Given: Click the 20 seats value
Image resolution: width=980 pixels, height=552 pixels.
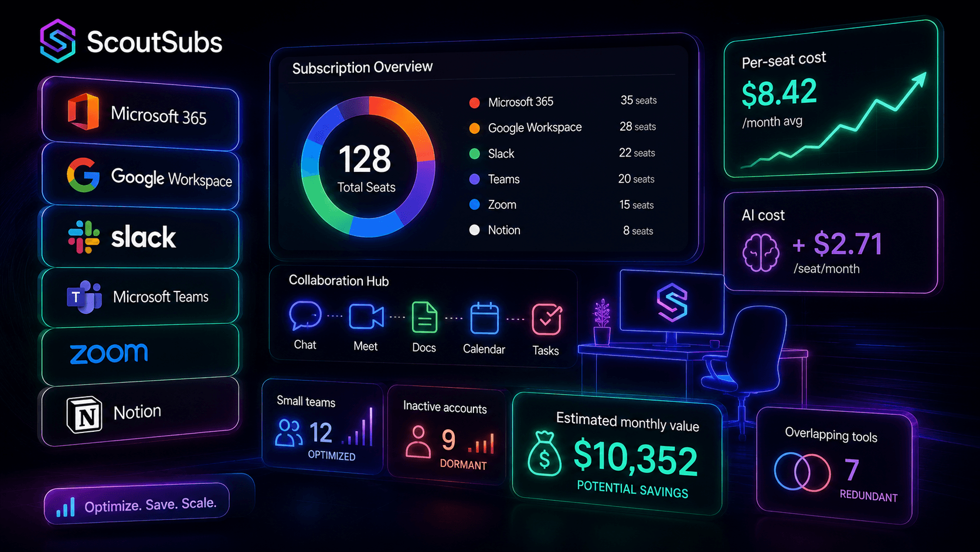Looking at the screenshot, I should pos(636,179).
